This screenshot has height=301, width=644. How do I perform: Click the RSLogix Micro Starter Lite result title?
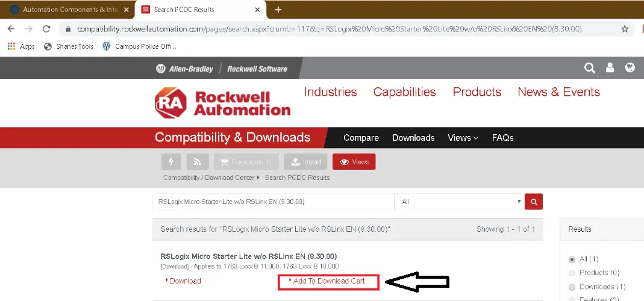point(248,256)
